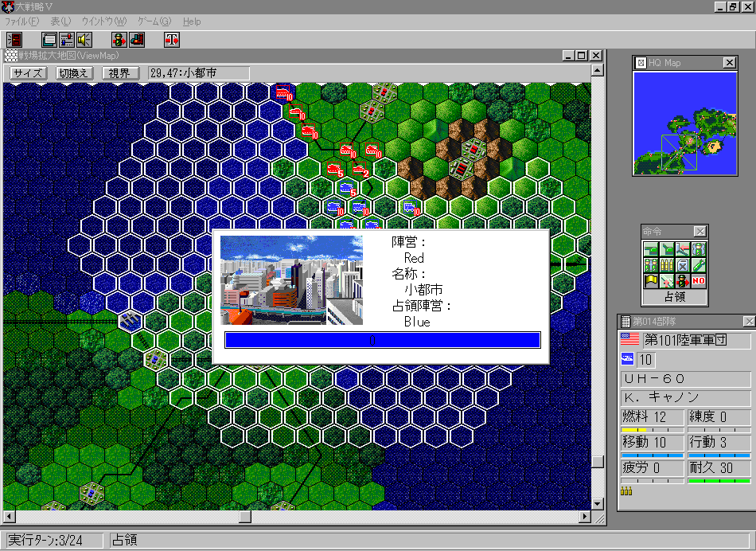
Task: Toggle sound with the speaker toolbar icon
Action: click(x=84, y=40)
